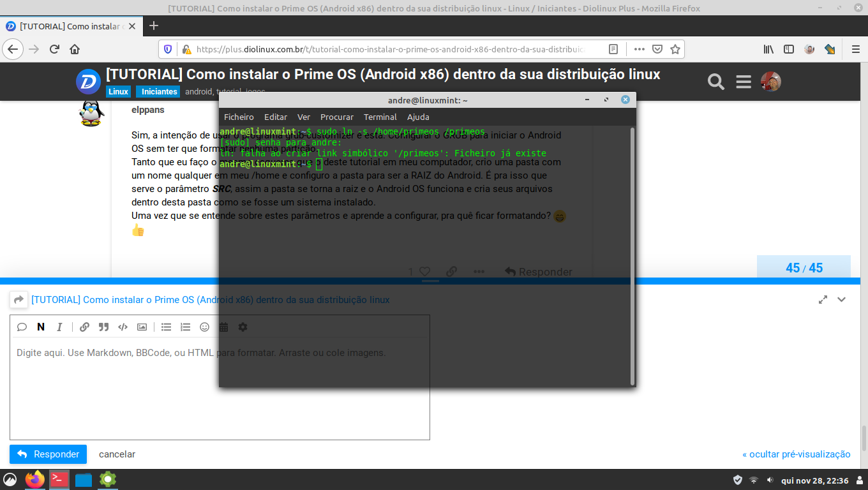Click the reply text area
Image resolution: width=868 pixels, height=490 pixels.
coord(220,389)
